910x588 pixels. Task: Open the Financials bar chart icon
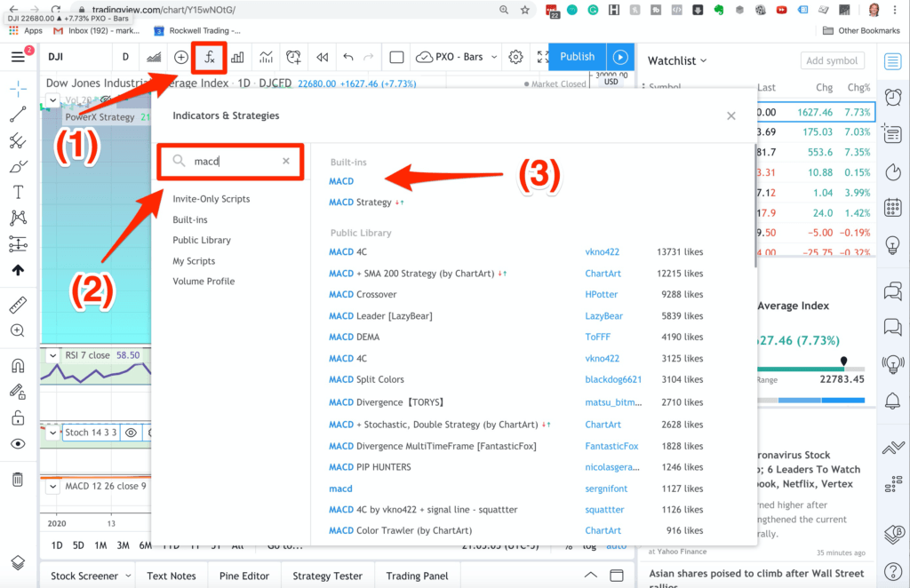tap(237, 57)
